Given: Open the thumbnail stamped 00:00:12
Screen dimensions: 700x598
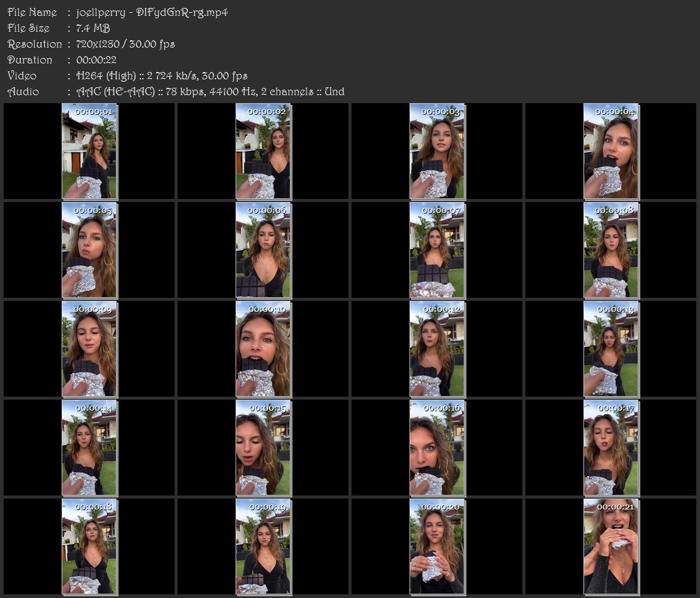Looking at the screenshot, I should [437, 350].
